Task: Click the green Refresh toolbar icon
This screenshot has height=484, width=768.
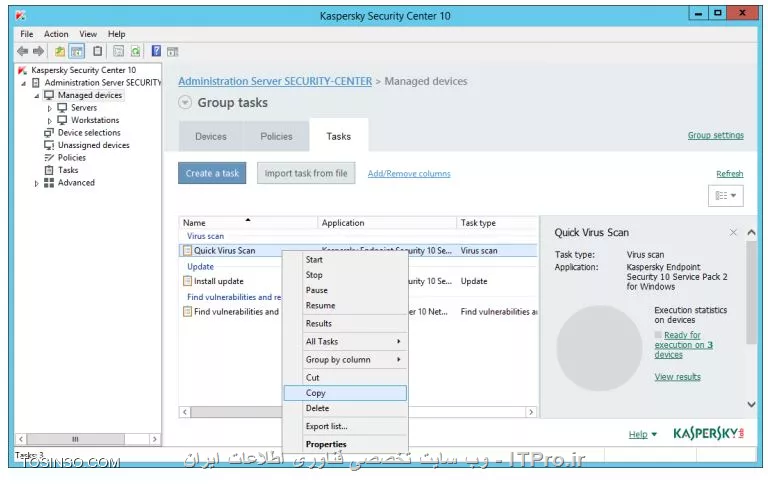Action: pyautogui.click(x=135, y=51)
